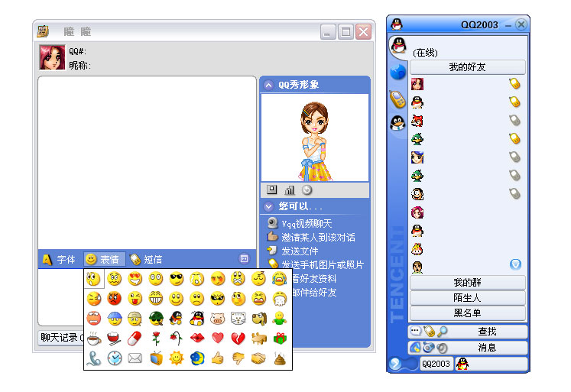Select the blue-haired avatar friend
571x392 pixels.
tap(417, 157)
